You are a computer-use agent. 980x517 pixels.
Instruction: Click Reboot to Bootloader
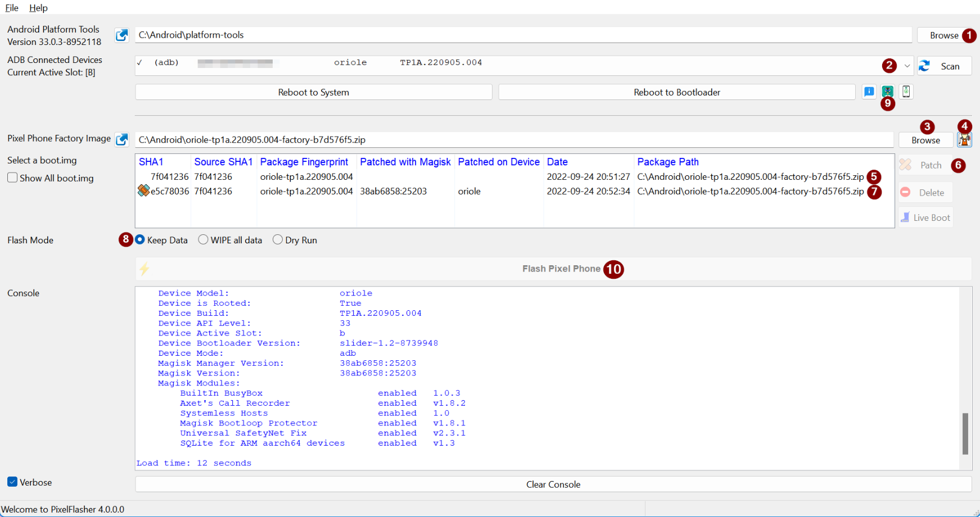(x=677, y=92)
